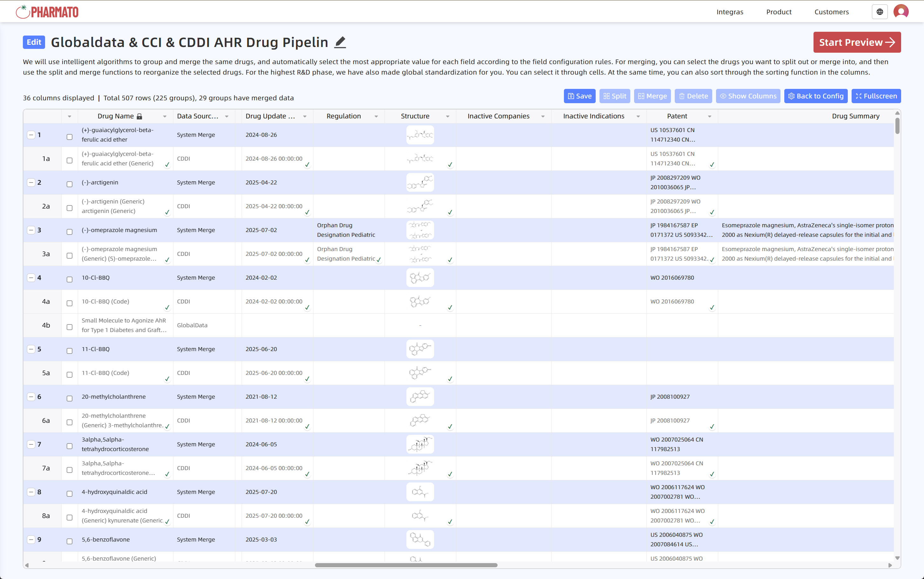
Task: Go to the Customers menu item
Action: 831,12
